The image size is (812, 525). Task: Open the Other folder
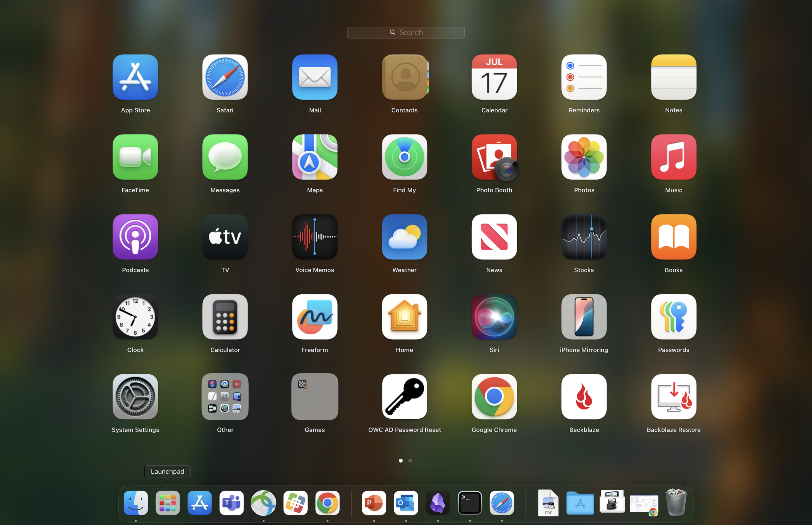tap(225, 397)
